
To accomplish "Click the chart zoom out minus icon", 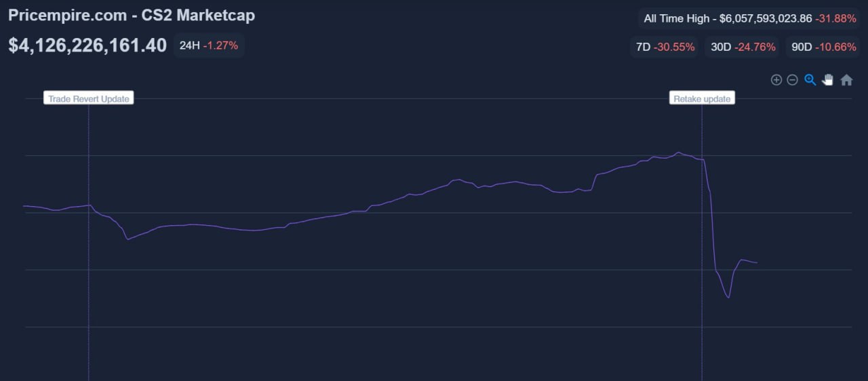I will pyautogui.click(x=792, y=80).
